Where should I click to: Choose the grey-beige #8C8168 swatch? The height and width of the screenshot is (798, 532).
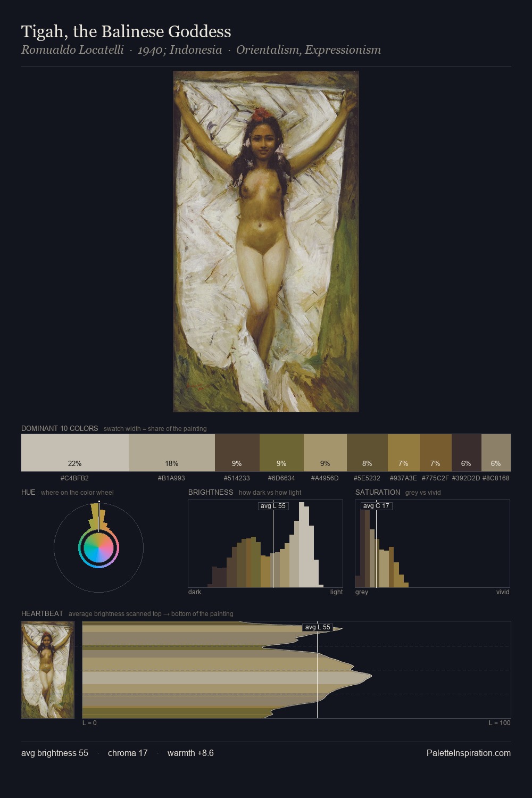496,453
